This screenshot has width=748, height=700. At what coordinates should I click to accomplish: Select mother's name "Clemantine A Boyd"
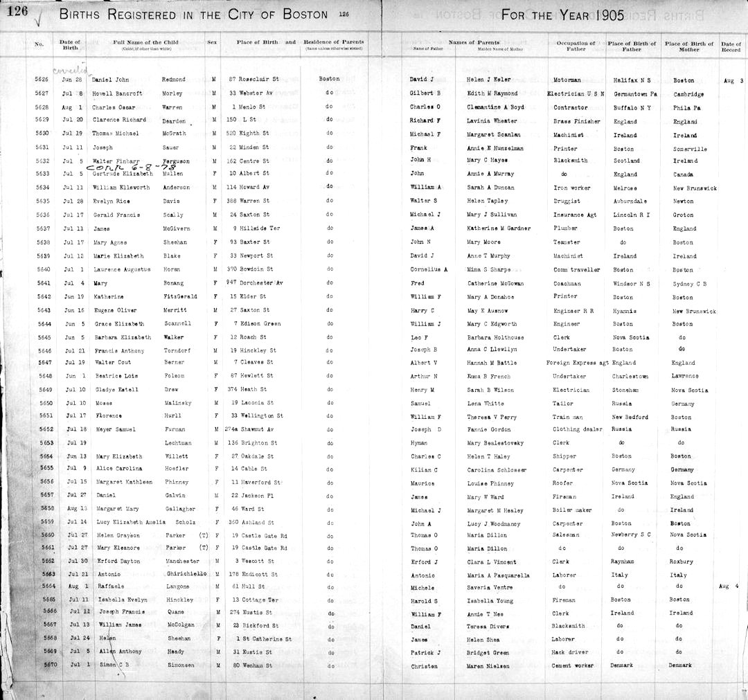click(495, 107)
